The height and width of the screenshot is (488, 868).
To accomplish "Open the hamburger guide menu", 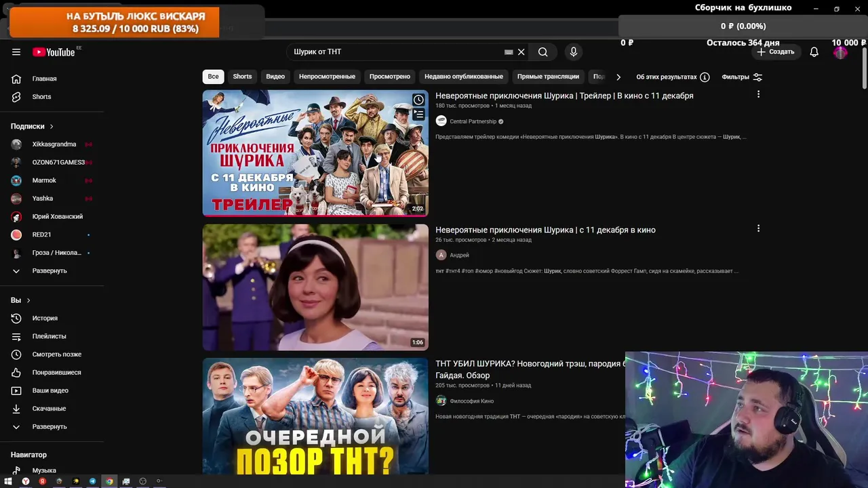I will tap(16, 52).
